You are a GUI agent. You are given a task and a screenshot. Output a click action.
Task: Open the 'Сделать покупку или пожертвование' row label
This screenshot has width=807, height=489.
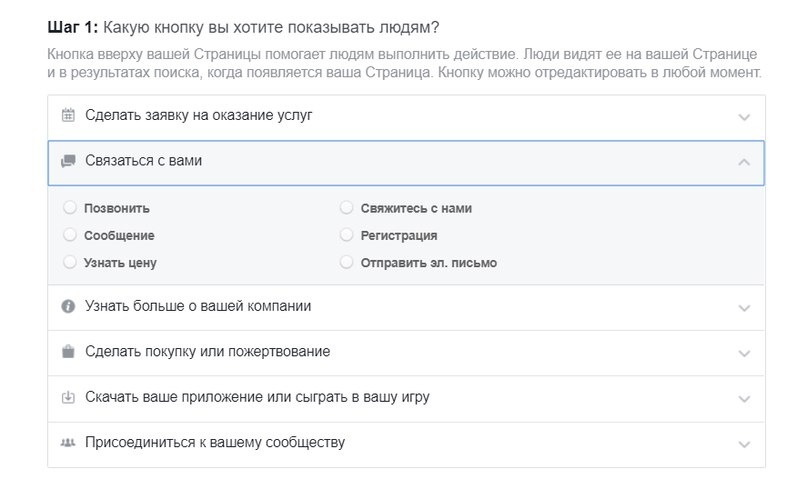click(x=207, y=352)
